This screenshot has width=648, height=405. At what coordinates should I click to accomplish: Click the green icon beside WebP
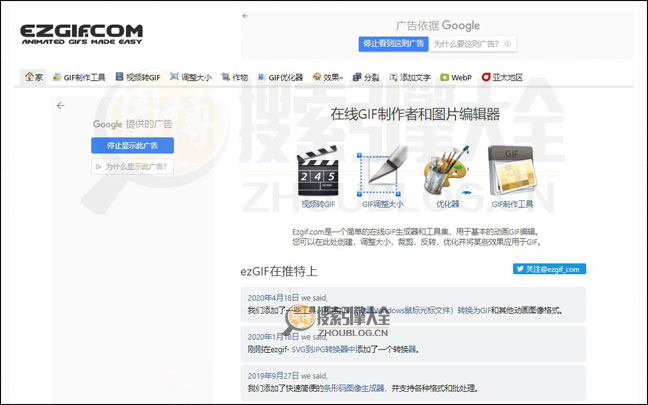445,77
